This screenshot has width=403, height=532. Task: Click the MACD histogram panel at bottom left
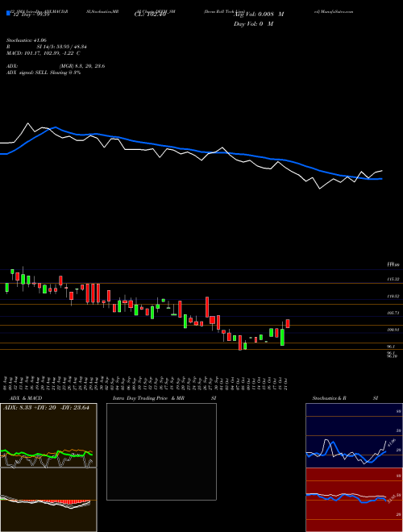pyautogui.click(x=48, y=500)
